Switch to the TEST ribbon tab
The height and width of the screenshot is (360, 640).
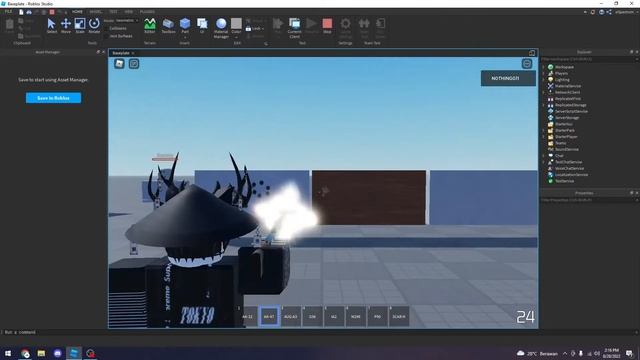113,12
